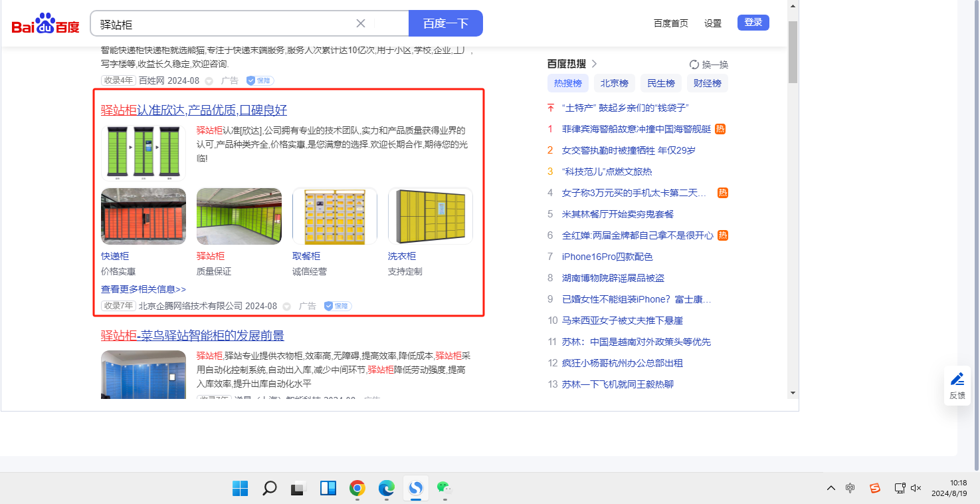Click the refresh icon next to 换一换

pyautogui.click(x=694, y=64)
